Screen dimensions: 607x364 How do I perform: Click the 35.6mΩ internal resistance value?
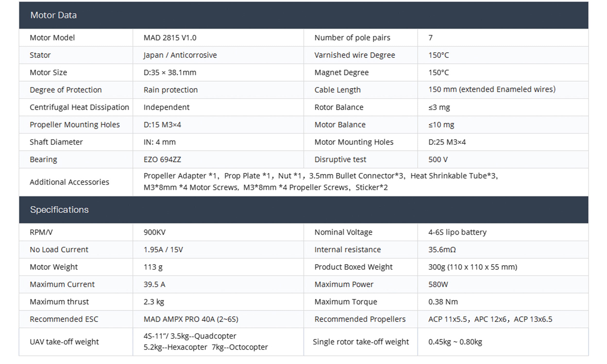[442, 250]
